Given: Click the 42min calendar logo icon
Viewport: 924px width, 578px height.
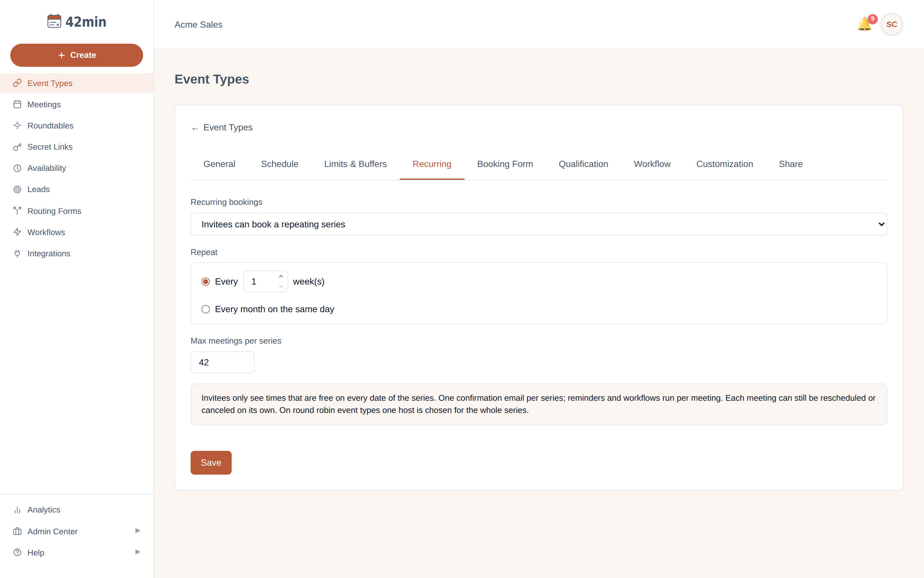Looking at the screenshot, I should [x=54, y=22].
